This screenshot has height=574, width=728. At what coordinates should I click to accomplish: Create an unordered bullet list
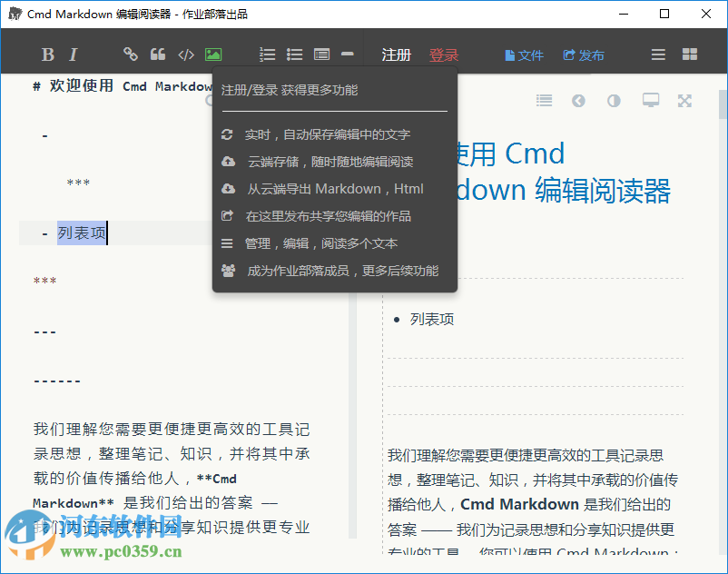pos(294,54)
